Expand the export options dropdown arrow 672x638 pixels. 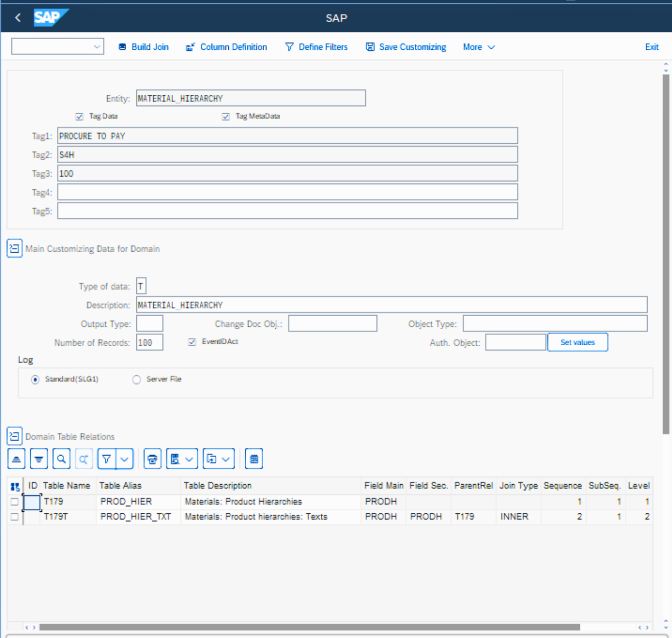(226, 459)
